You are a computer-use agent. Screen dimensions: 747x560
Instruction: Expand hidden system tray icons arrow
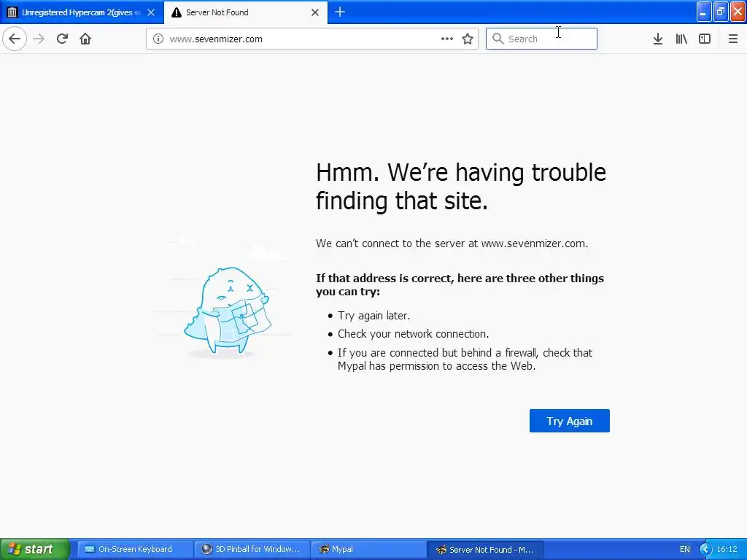705,550
